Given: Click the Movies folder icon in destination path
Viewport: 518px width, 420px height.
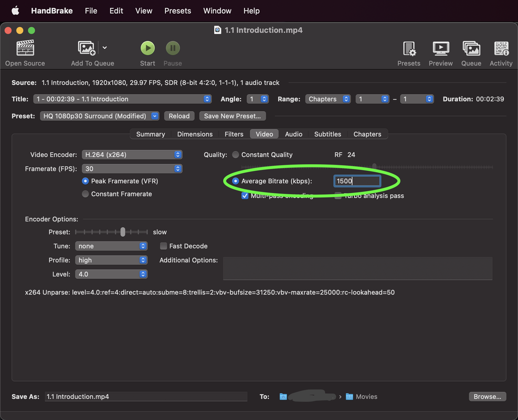Looking at the screenshot, I should (x=349, y=396).
